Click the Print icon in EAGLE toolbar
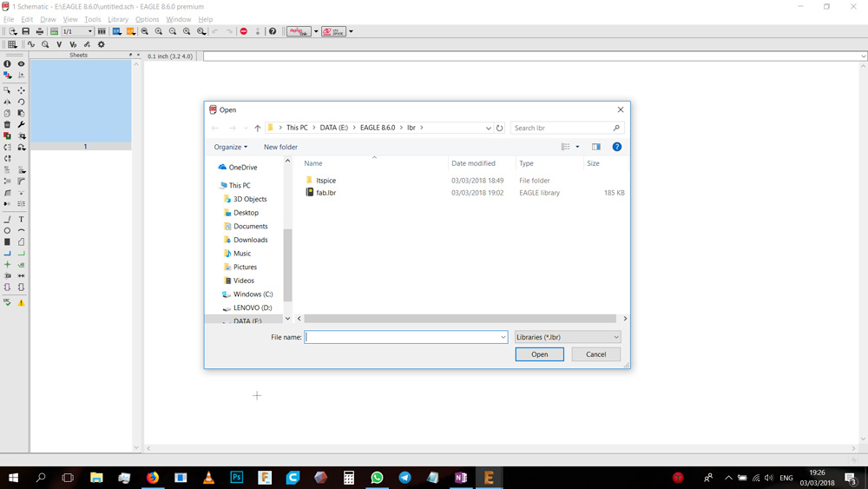Image resolution: width=868 pixels, height=489 pixels. (x=39, y=31)
